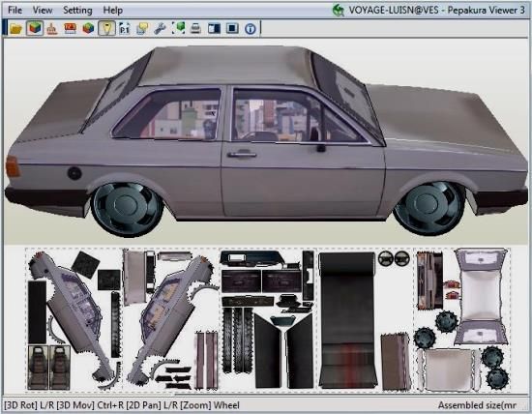Click the Open file folder icon
Viewport: 532px width, 414px height.
coord(15,28)
